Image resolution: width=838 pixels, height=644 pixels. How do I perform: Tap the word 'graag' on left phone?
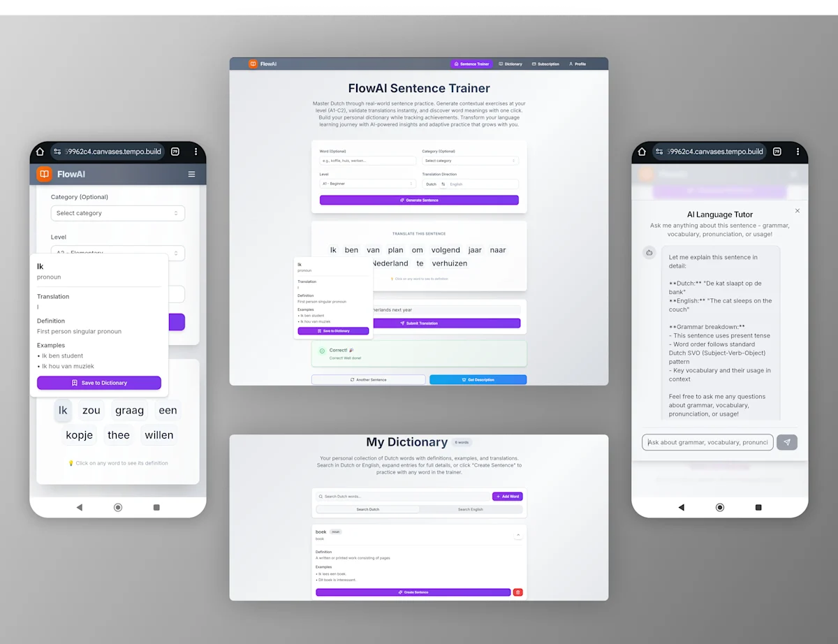129,410
